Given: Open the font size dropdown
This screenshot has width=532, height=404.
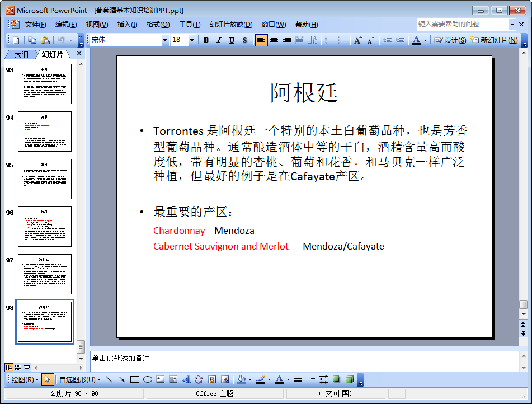Looking at the screenshot, I should 192,40.
